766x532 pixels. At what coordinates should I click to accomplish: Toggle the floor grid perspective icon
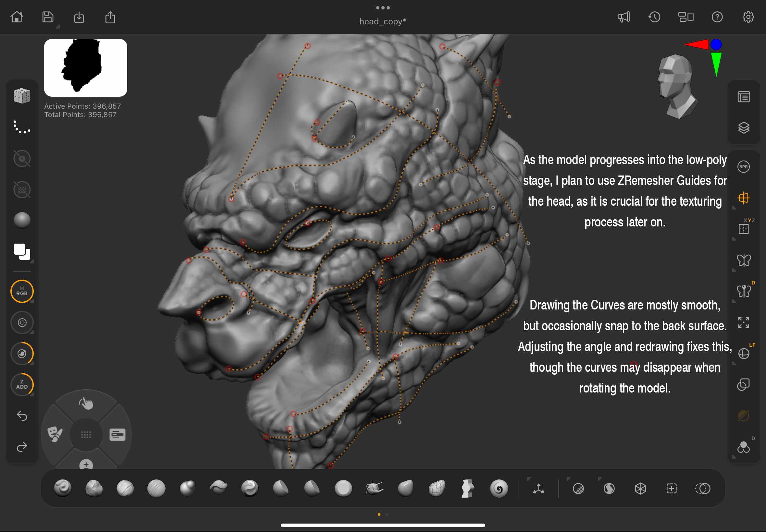pos(743,198)
